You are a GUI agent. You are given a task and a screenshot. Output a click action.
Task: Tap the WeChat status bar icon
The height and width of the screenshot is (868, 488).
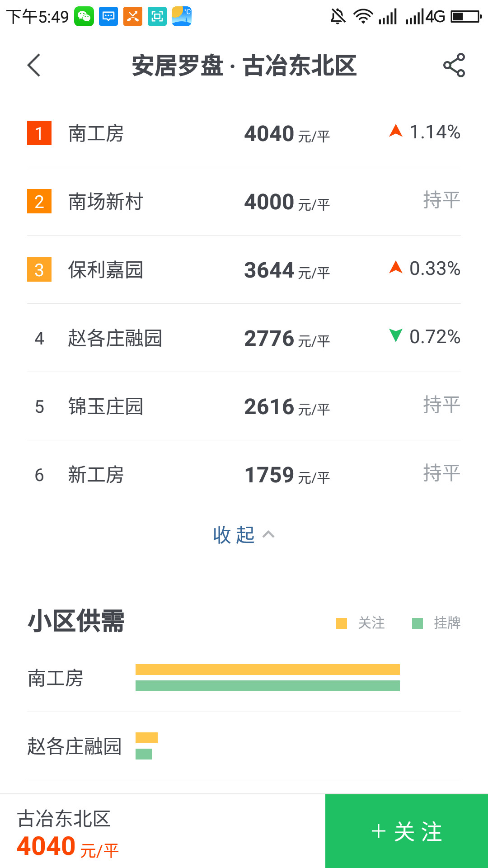click(x=84, y=17)
